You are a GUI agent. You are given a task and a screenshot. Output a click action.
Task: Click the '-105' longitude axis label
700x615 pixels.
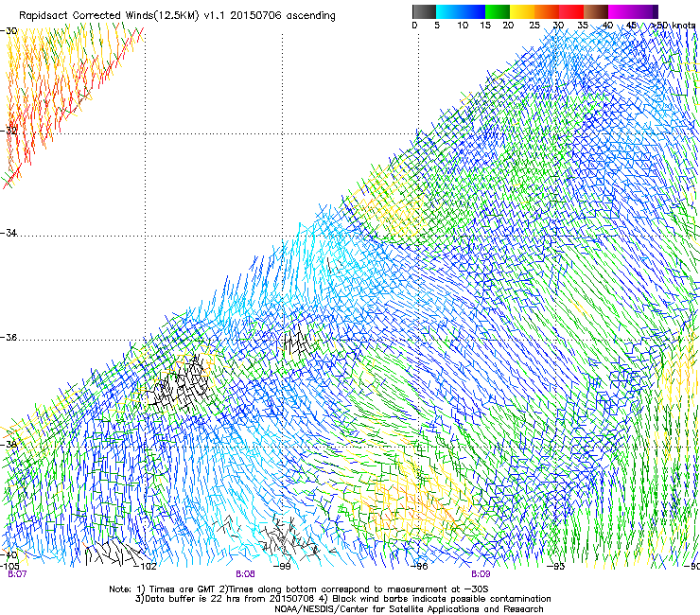coord(9,566)
